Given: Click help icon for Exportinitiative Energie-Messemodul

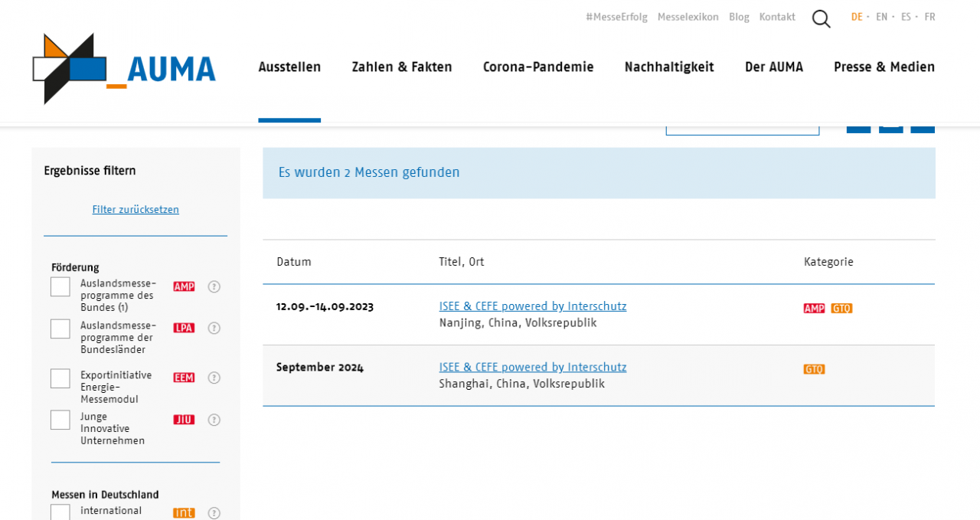Looking at the screenshot, I should coord(214,378).
